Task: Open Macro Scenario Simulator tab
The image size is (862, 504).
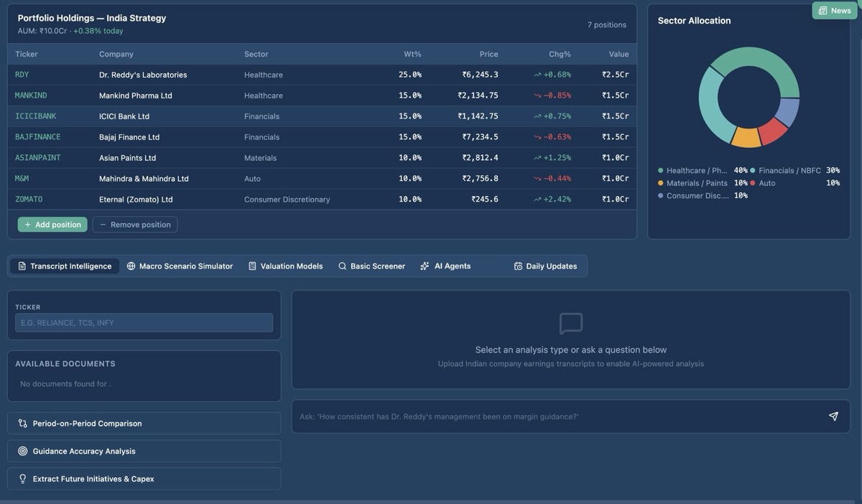Action: pyautogui.click(x=180, y=266)
